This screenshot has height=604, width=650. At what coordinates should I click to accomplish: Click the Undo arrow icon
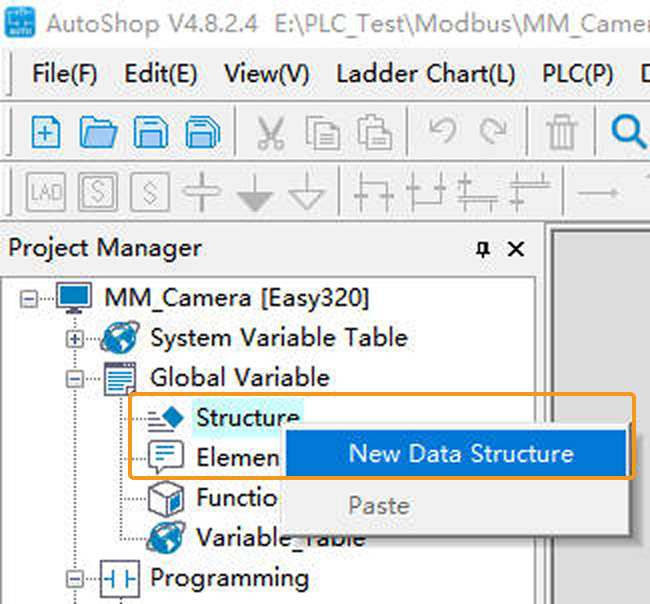[441, 131]
